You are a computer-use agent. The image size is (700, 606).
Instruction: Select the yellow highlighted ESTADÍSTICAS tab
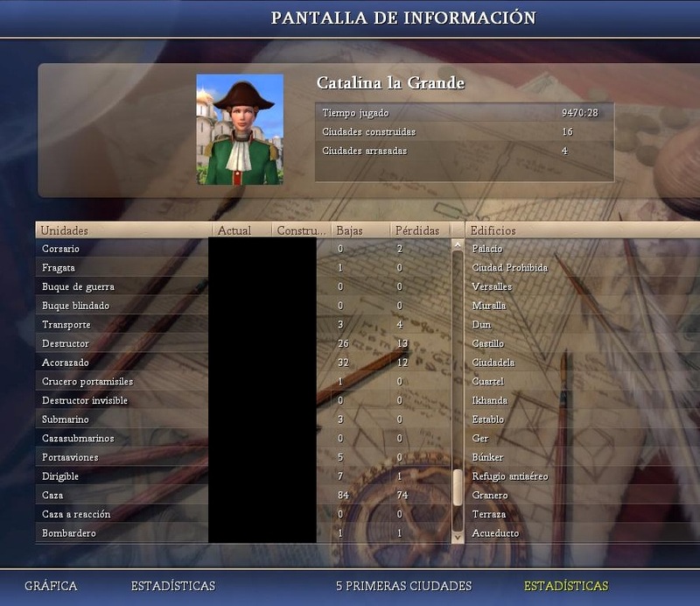point(565,586)
